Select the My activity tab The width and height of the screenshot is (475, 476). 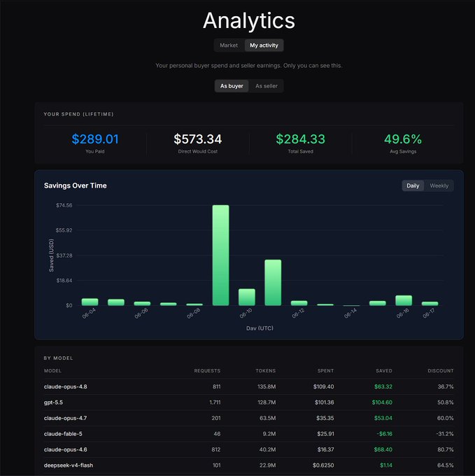click(x=264, y=45)
